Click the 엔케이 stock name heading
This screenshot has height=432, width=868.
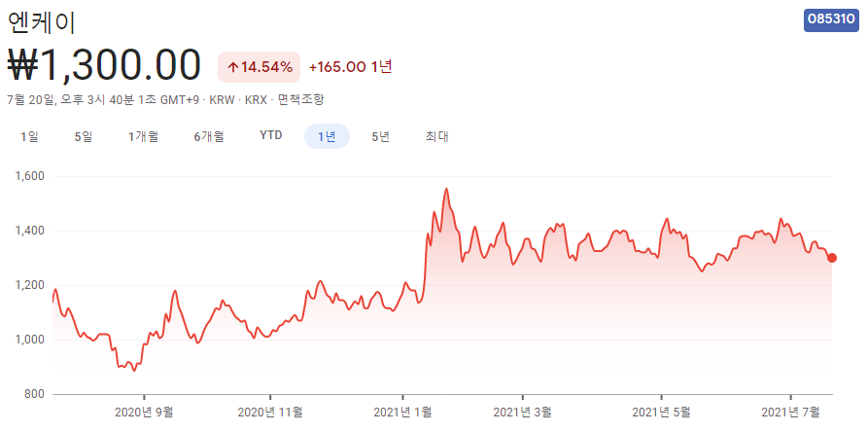[x=42, y=22]
